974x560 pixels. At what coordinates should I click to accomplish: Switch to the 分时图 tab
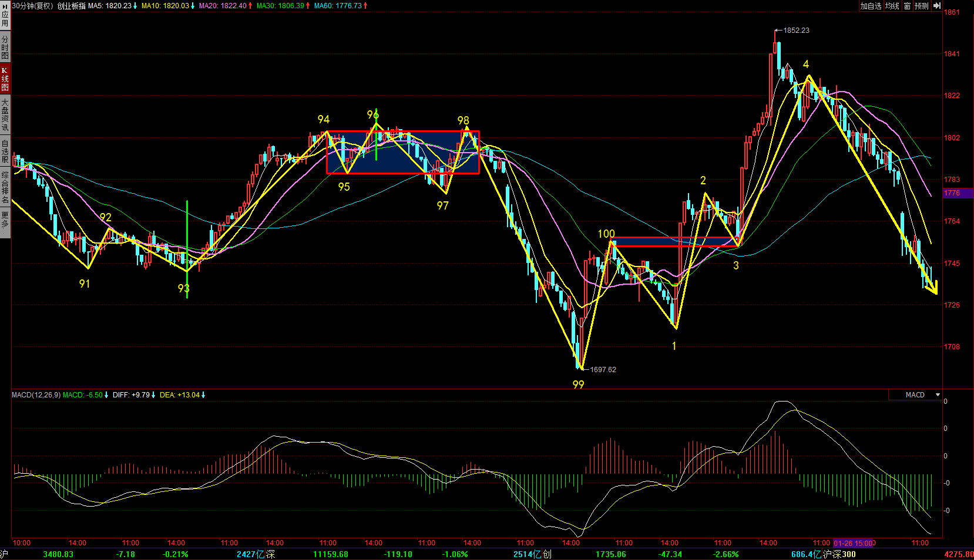(x=5, y=47)
